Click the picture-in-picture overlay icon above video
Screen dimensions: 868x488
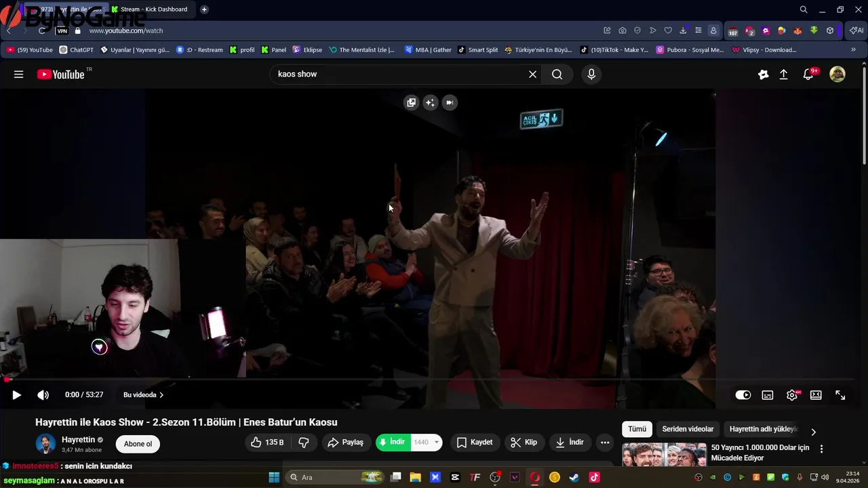(x=411, y=103)
